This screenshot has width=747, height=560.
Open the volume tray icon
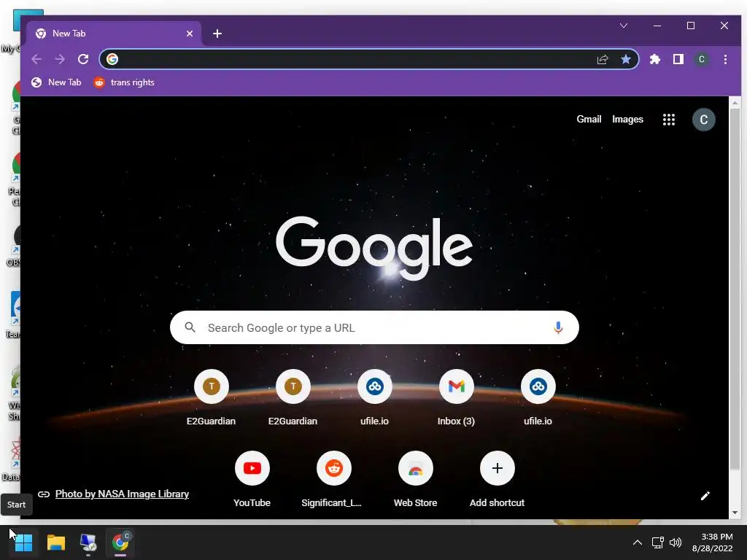[675, 542]
